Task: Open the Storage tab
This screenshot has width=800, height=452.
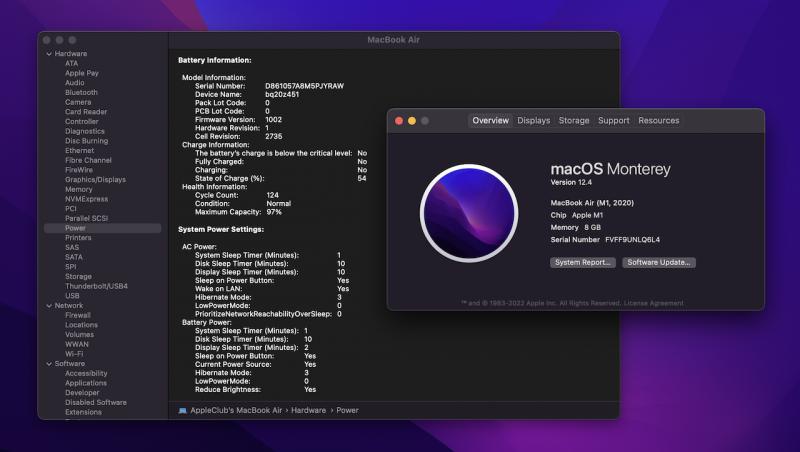Action: 574,120
